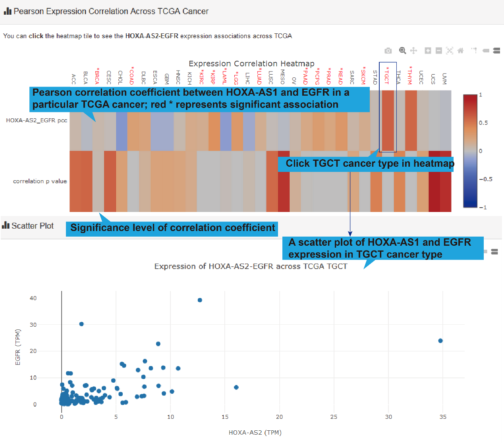Click the Zoom in plus icon
Image resolution: width=504 pixels, height=443 pixels.
click(428, 50)
